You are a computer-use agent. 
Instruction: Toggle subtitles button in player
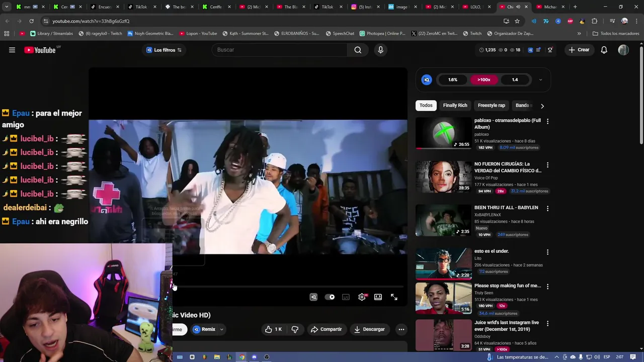pyautogui.click(x=346, y=297)
